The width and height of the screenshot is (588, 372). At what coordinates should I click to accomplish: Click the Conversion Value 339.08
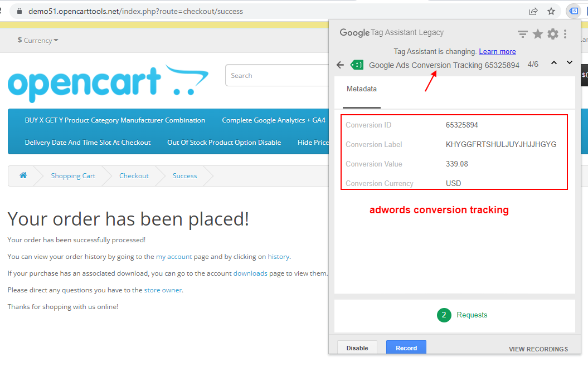point(457,164)
